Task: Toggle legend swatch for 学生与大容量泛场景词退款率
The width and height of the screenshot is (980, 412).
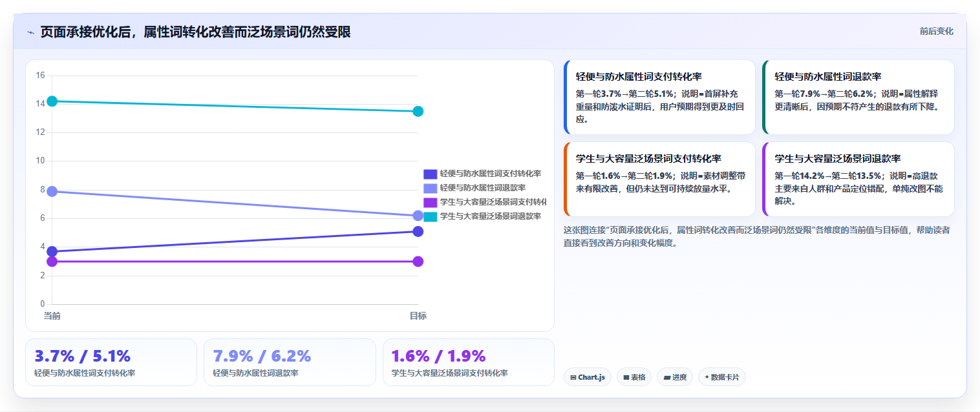Action: pos(431,216)
